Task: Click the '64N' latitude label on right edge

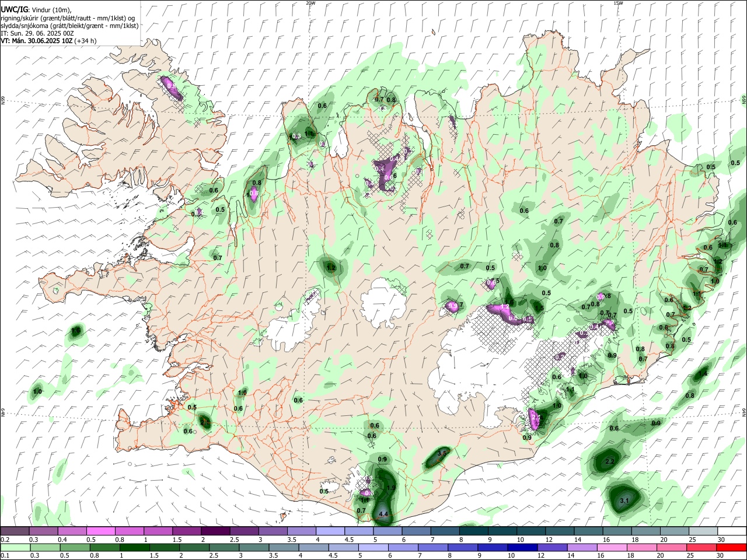Action: click(x=744, y=412)
